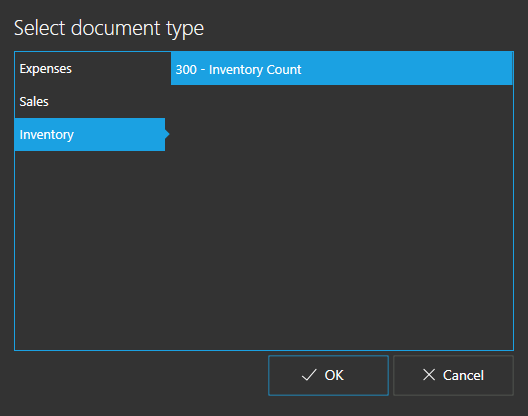This screenshot has width=528, height=416.
Task: Click the checkmark icon on OK button
Action: pyautogui.click(x=309, y=375)
